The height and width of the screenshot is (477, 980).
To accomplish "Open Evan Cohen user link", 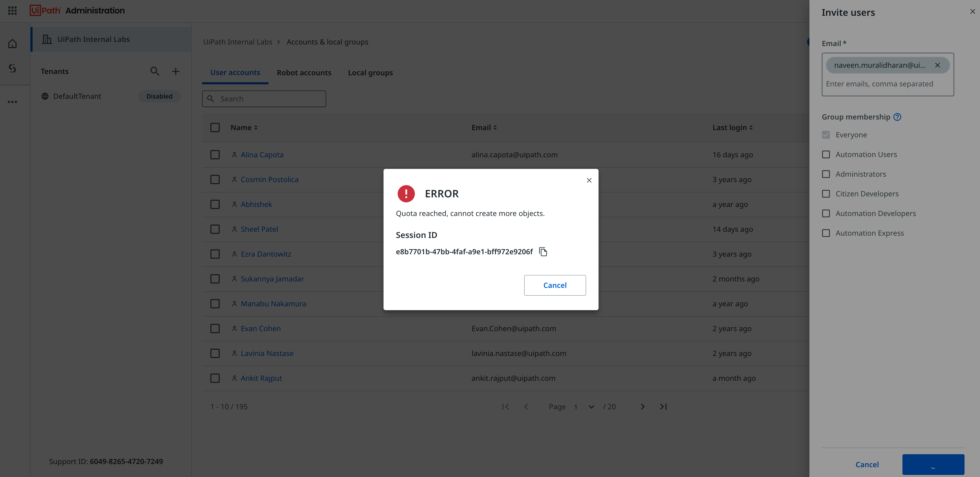I will point(261,328).
